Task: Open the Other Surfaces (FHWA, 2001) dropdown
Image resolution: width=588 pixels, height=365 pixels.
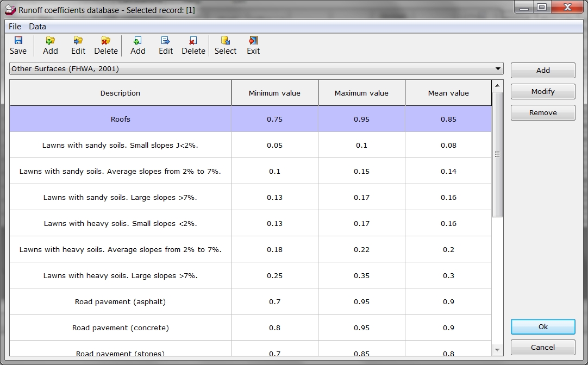Action: pyautogui.click(x=497, y=69)
